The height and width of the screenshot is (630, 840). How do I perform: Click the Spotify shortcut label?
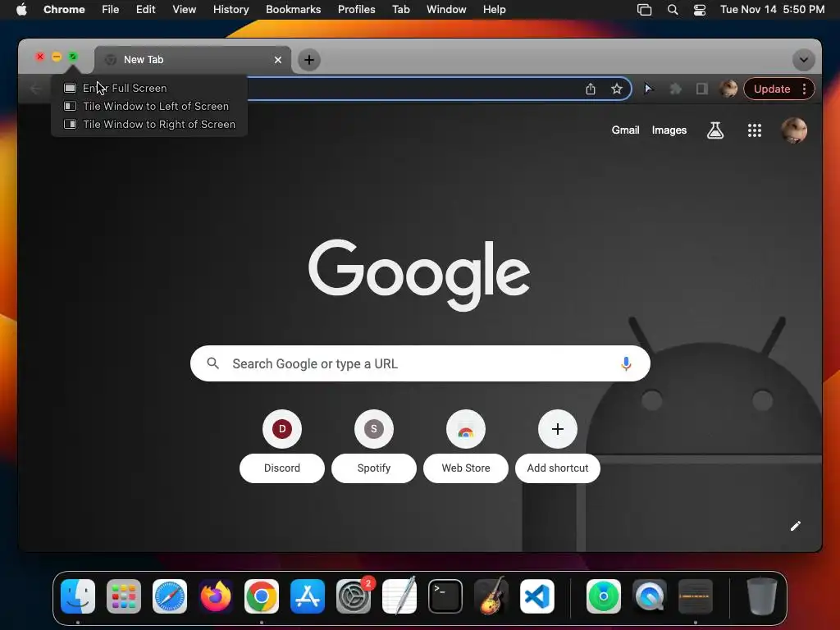coord(374,468)
